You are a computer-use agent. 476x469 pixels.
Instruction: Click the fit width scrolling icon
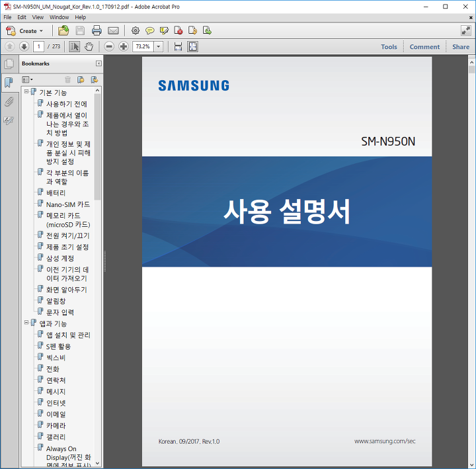tap(178, 46)
